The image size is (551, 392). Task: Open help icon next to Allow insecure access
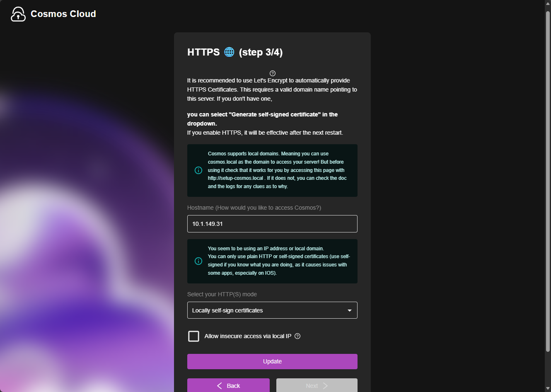pos(297,336)
